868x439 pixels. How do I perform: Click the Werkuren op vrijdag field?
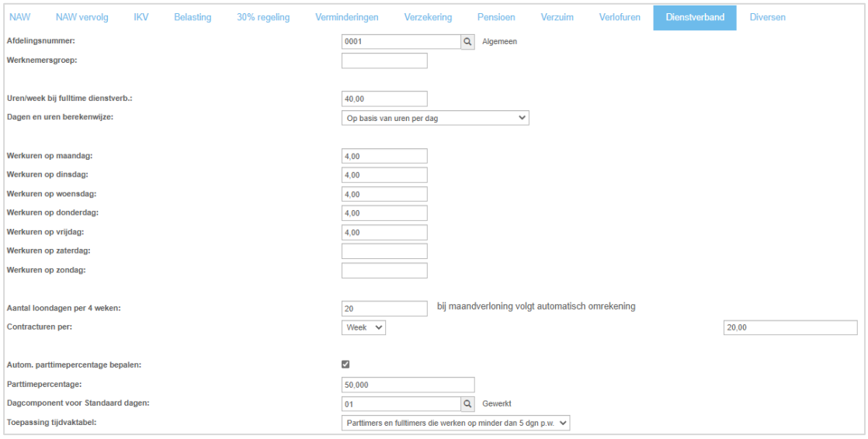(385, 232)
